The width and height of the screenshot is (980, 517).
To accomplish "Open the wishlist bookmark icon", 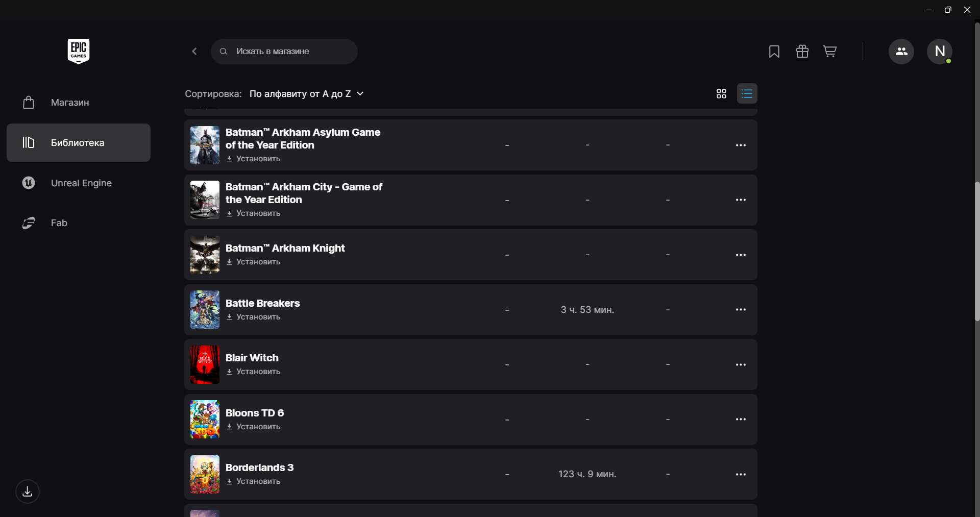I will (774, 52).
